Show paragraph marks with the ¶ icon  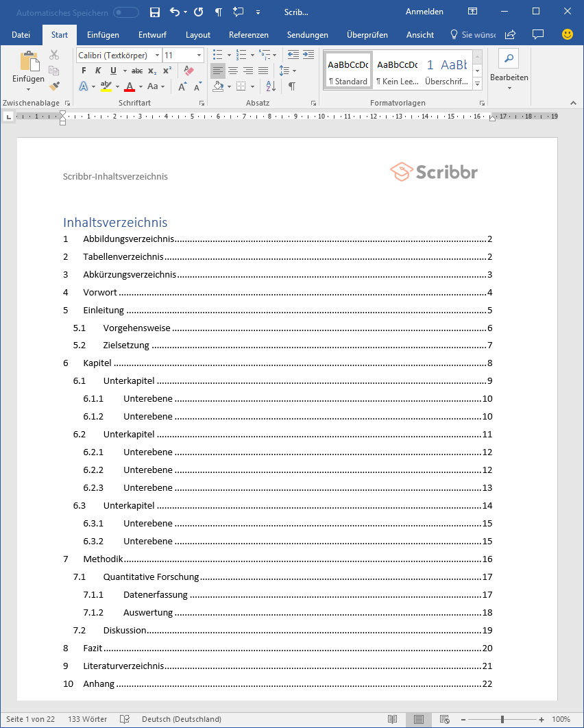pyautogui.click(x=291, y=84)
